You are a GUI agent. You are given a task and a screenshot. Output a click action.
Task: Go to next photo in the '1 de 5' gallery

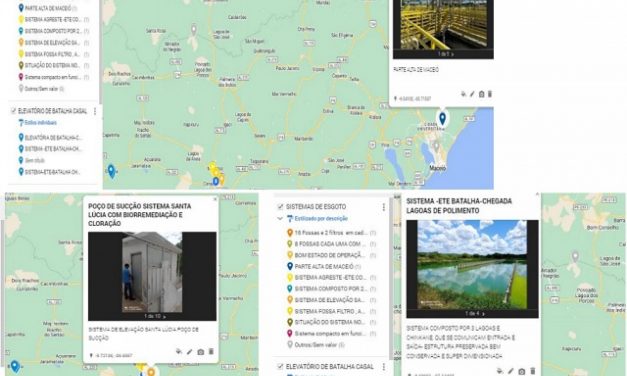[452, 54]
